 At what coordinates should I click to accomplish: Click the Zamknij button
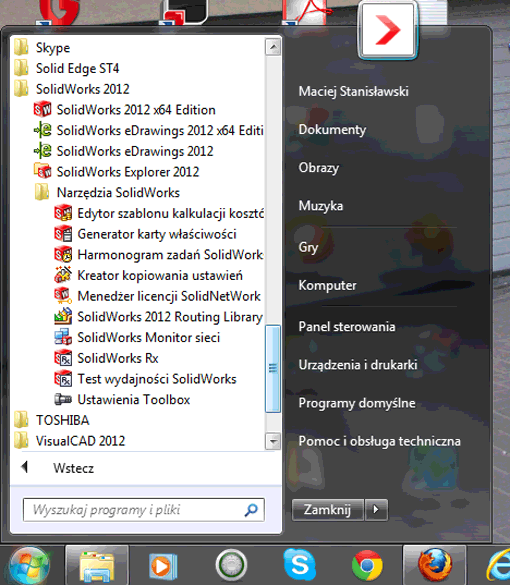point(327,509)
